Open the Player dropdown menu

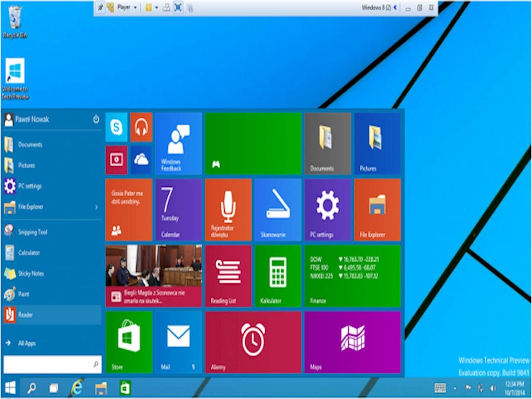tap(135, 7)
